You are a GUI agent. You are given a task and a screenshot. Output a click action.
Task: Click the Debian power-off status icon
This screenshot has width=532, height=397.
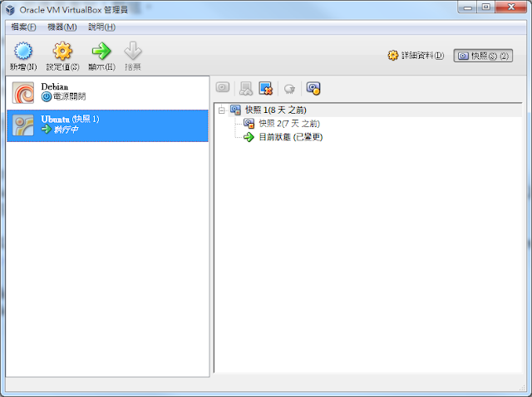click(47, 97)
